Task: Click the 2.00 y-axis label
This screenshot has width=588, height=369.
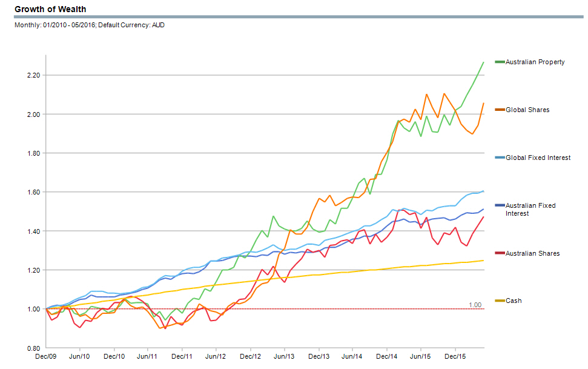Action: click(x=33, y=114)
